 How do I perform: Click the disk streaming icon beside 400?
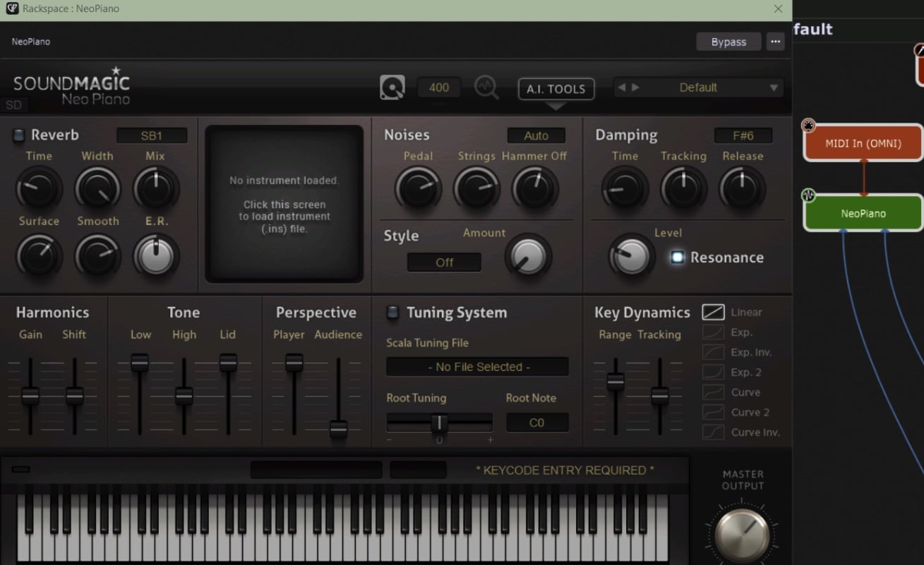pyautogui.click(x=392, y=88)
